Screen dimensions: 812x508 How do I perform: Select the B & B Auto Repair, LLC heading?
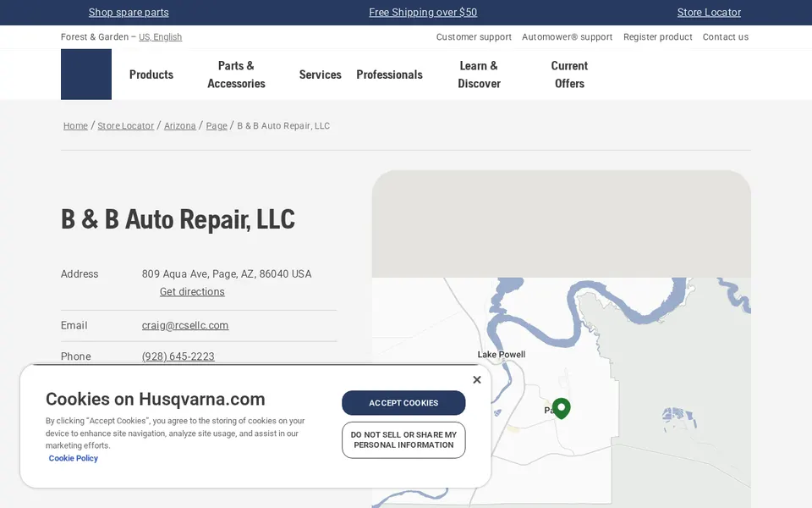point(178,219)
